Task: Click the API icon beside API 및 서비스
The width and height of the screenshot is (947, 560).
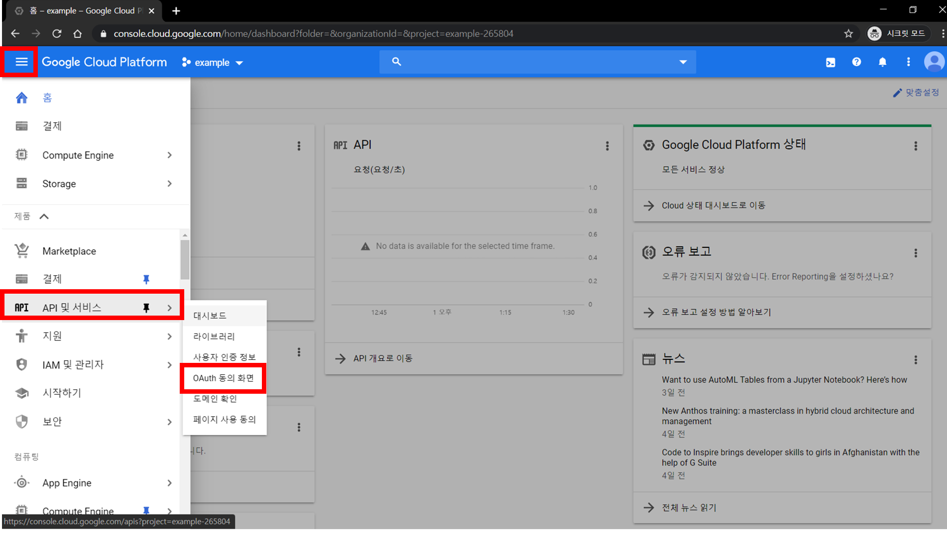Action: pos(21,308)
